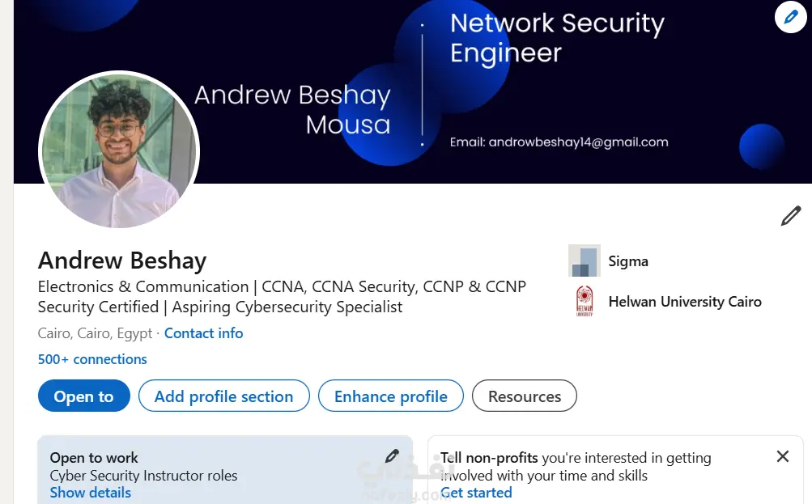Click the Open to work card title
This screenshot has width=812, height=504.
click(x=94, y=458)
